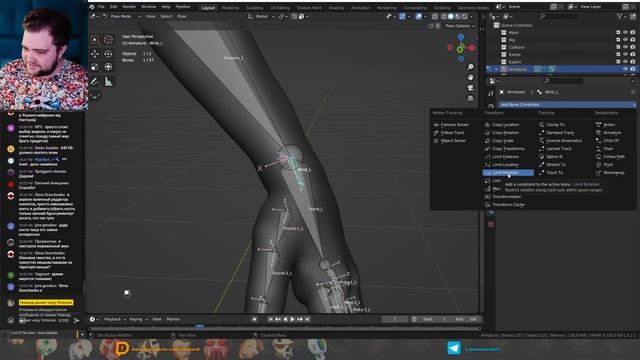Open viewport Pose menu
Image resolution: width=640 pixels, height=360 pixels.
[x=182, y=16]
